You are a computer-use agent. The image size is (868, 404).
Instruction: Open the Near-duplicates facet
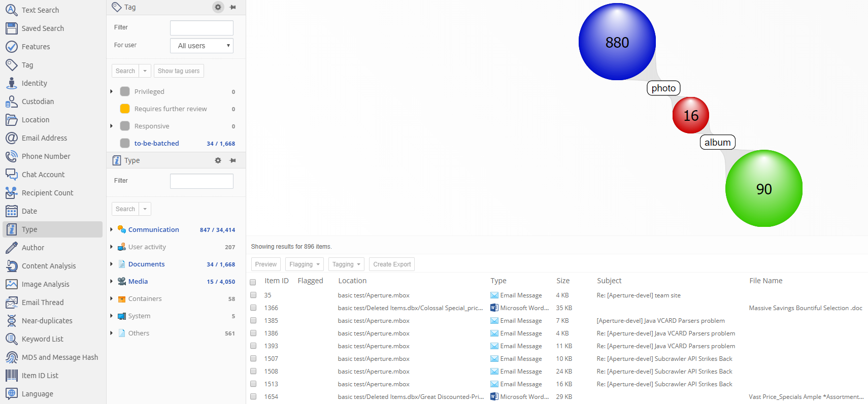click(47, 321)
